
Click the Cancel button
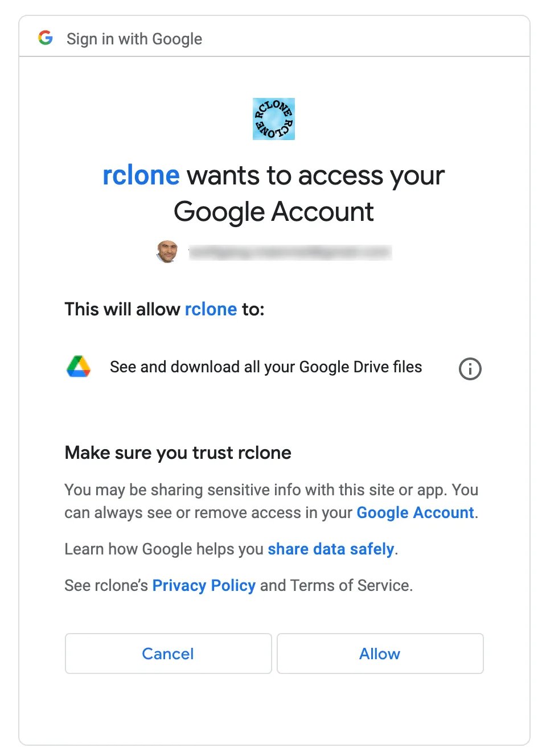pos(168,654)
